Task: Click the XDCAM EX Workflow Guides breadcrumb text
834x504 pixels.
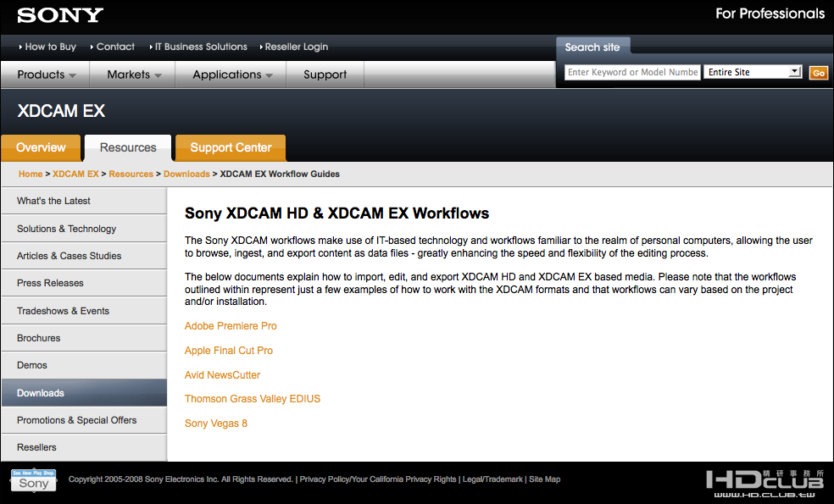Action: tap(280, 174)
